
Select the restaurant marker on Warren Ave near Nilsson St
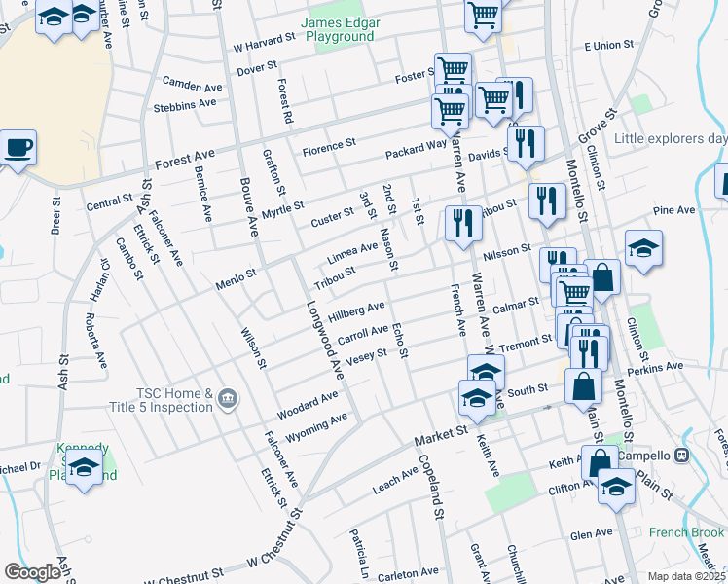pos(463,228)
